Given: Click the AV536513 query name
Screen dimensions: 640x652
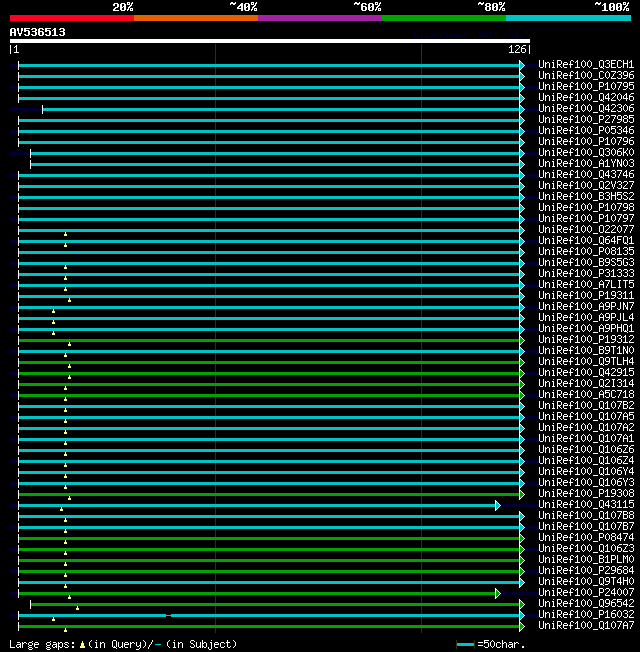Looking at the screenshot, I should coord(37,32).
